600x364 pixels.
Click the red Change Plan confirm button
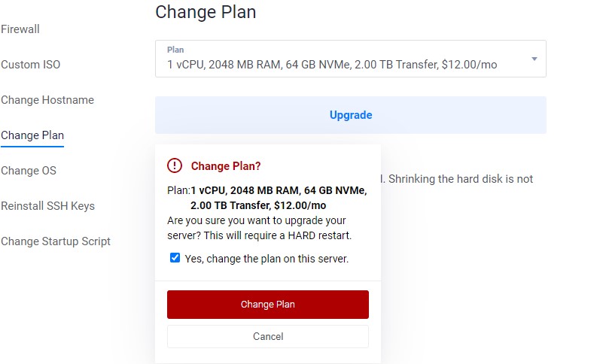(x=268, y=305)
